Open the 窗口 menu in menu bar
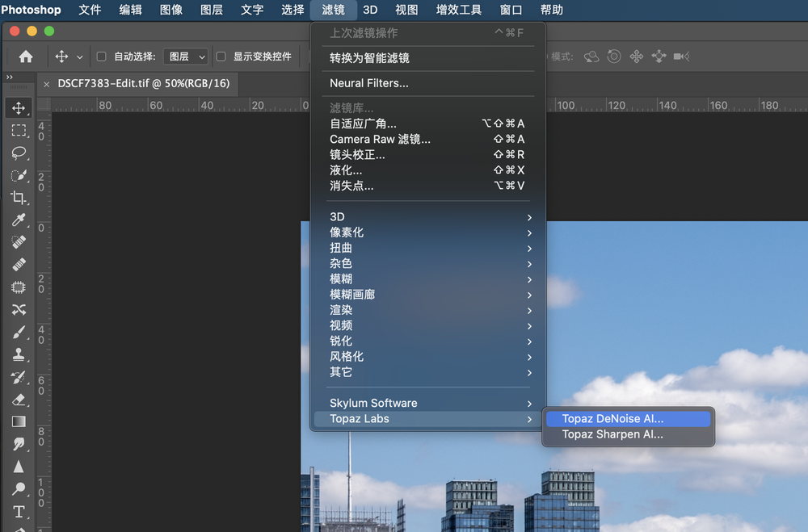The width and height of the screenshot is (808, 532). tap(511, 10)
